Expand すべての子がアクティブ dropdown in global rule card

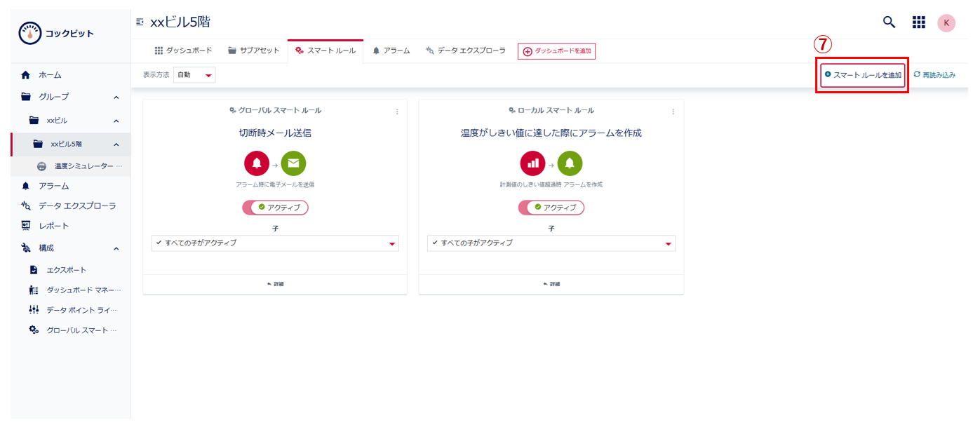click(275, 243)
